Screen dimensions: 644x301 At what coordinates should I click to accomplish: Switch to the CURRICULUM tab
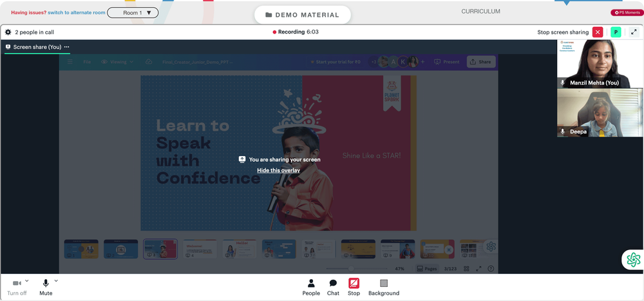coord(480,12)
